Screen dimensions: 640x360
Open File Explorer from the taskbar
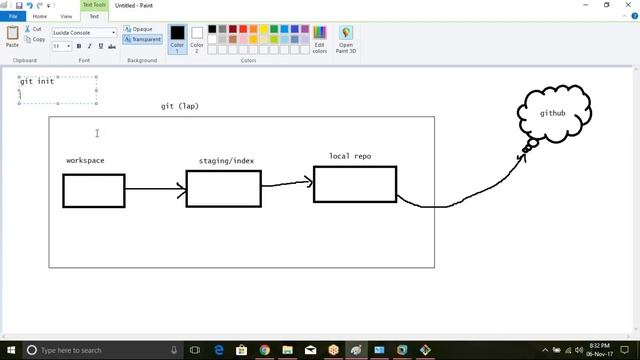coord(287,350)
